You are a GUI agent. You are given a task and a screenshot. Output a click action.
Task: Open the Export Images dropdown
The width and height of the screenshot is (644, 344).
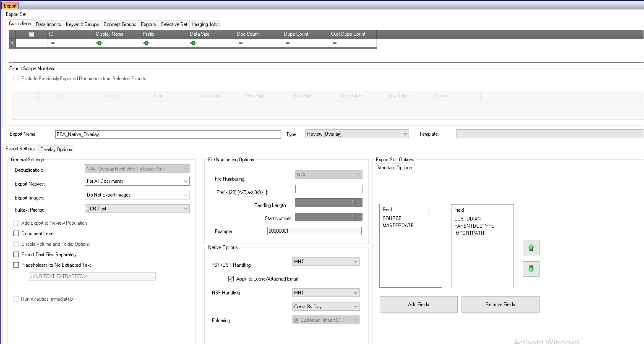[137, 195]
